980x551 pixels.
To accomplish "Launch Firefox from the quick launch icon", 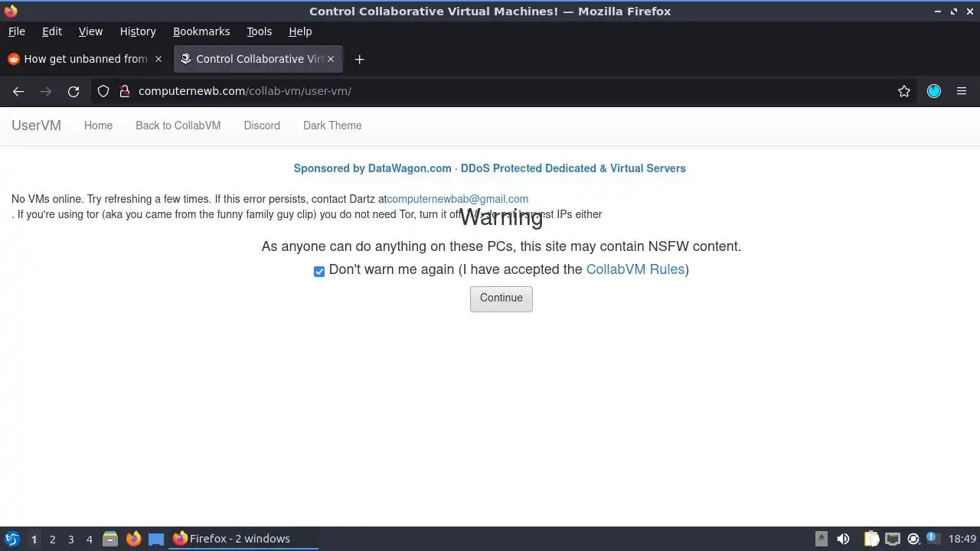I will 133,539.
